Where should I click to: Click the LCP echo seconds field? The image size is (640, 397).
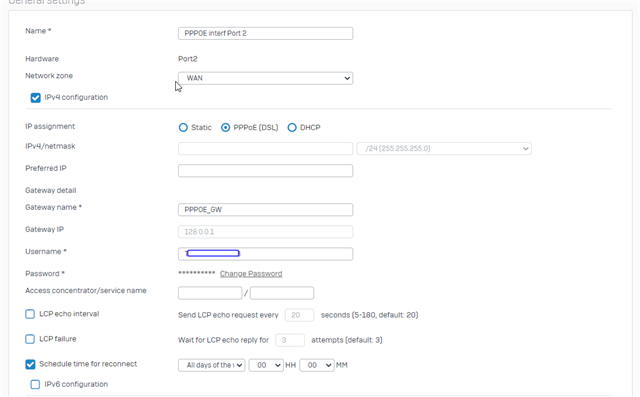click(299, 315)
